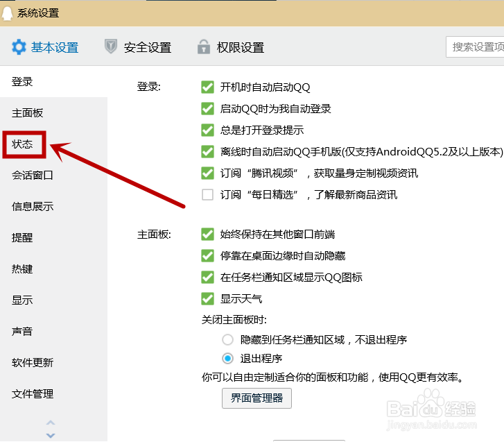Focus the 搜索设置项 search box
Viewport: 504px width, 442px height.
pos(475,47)
